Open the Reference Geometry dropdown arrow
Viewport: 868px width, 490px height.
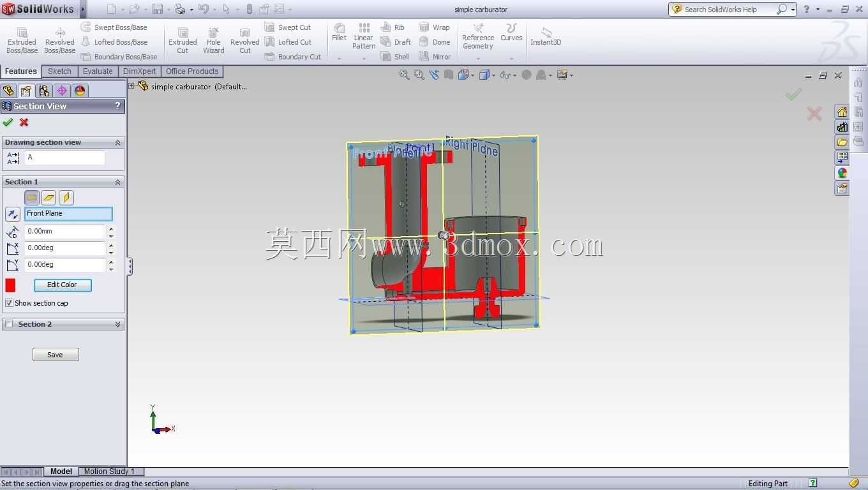478,59
